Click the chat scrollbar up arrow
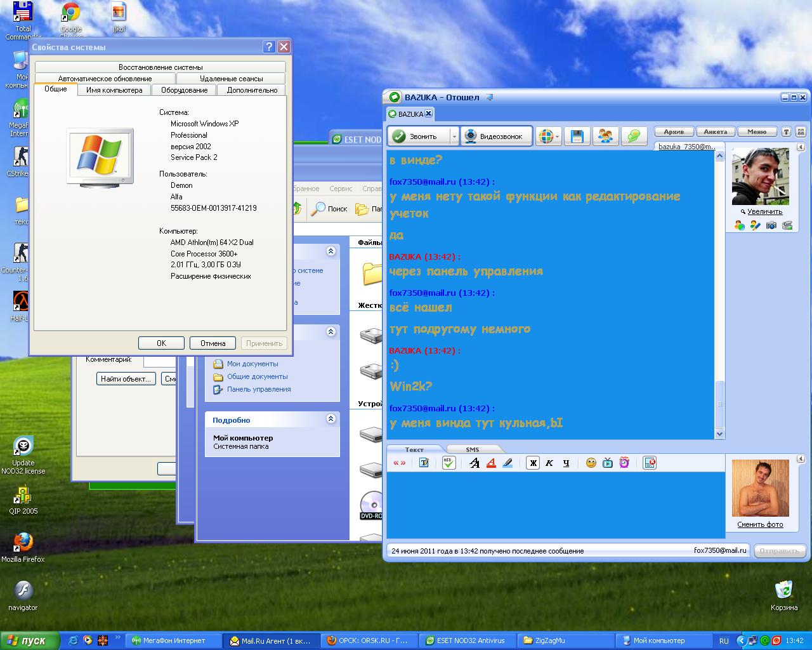The image size is (812, 650). pos(719,155)
